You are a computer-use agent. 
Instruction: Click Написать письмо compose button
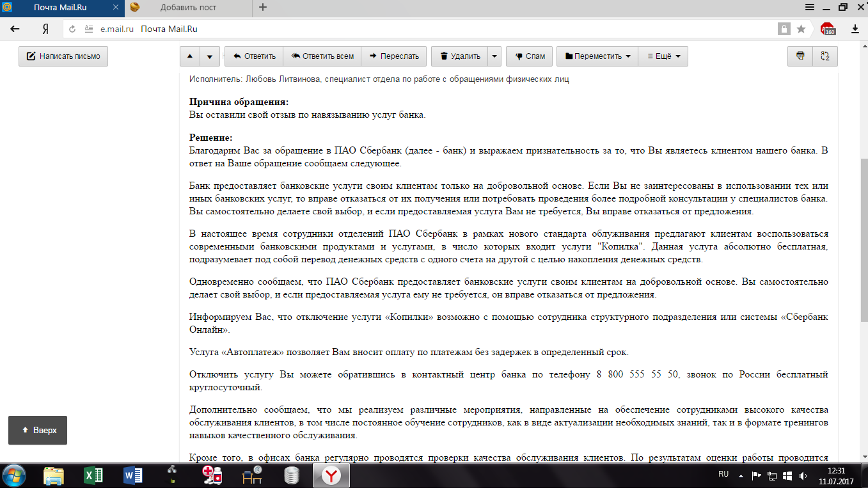coord(63,56)
